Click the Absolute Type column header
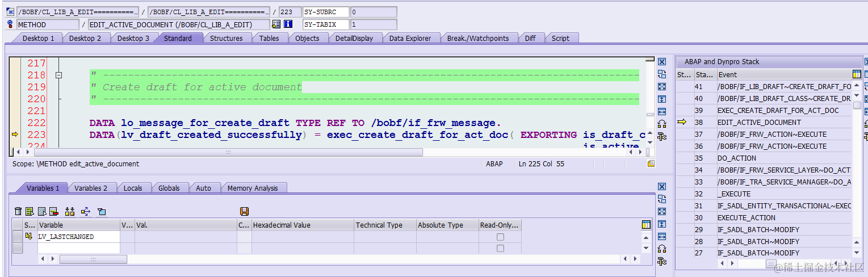 pyautogui.click(x=447, y=225)
